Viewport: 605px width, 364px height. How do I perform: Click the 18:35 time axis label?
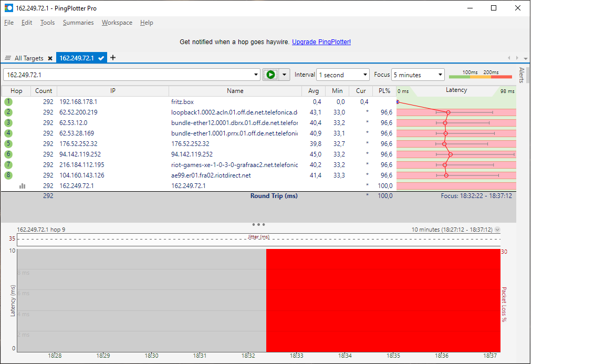point(393,356)
